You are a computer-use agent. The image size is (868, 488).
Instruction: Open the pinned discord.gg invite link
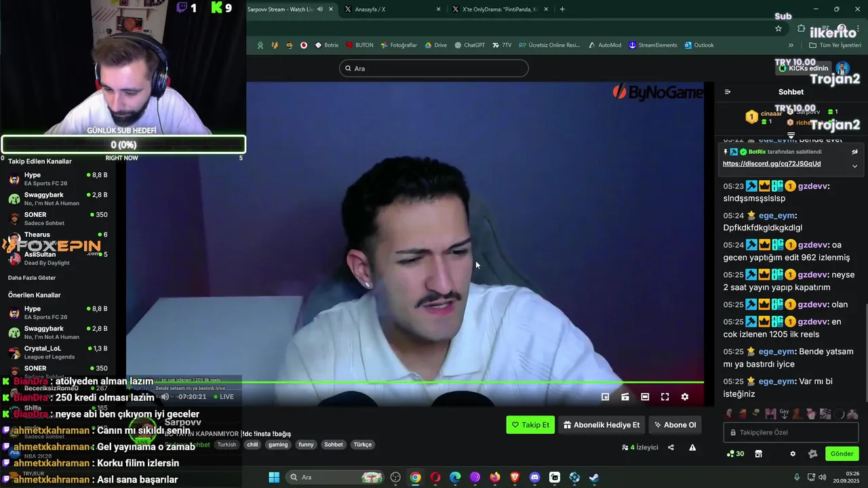pyautogui.click(x=772, y=163)
